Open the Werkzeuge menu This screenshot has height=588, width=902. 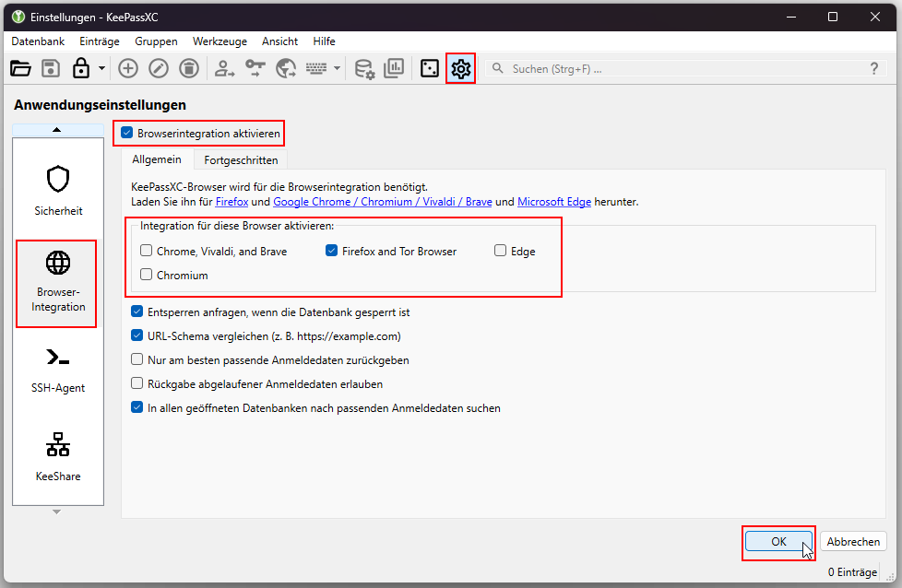pos(220,41)
